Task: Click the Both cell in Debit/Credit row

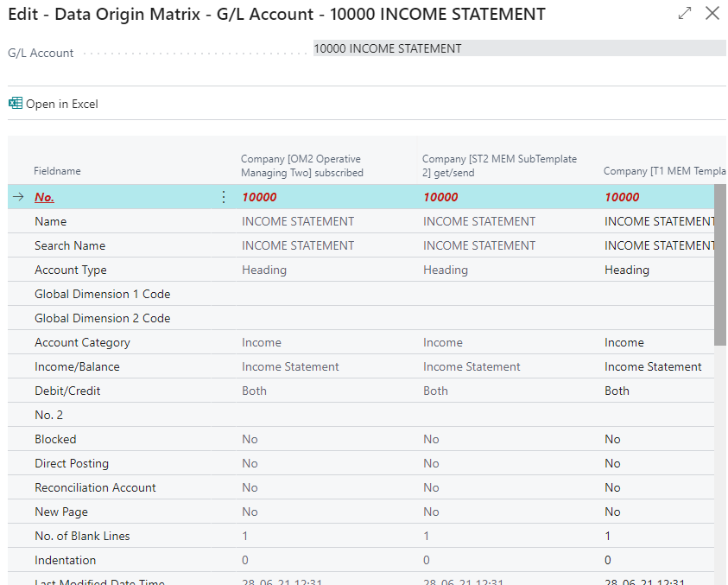Action: click(254, 391)
